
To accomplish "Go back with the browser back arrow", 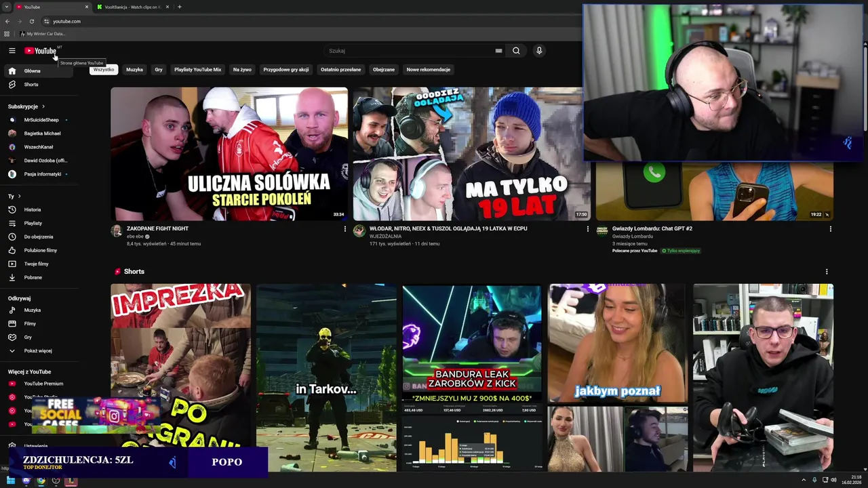I will 7,21.
